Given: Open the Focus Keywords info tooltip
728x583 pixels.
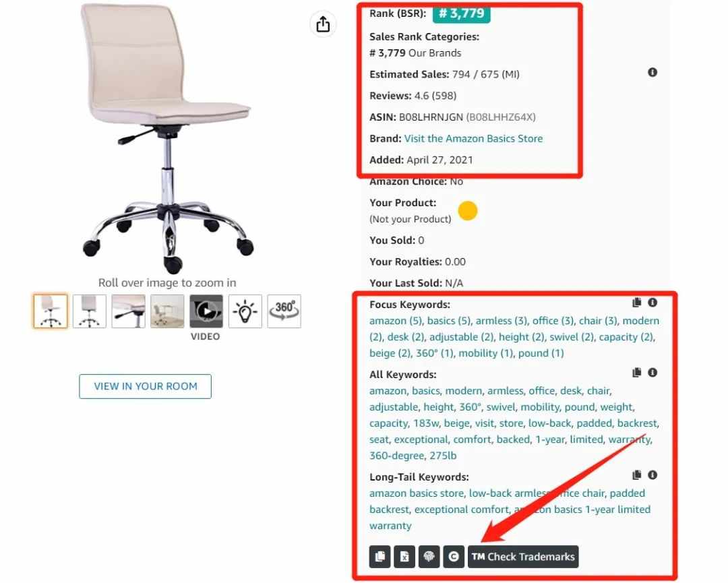Looking at the screenshot, I should (x=653, y=303).
